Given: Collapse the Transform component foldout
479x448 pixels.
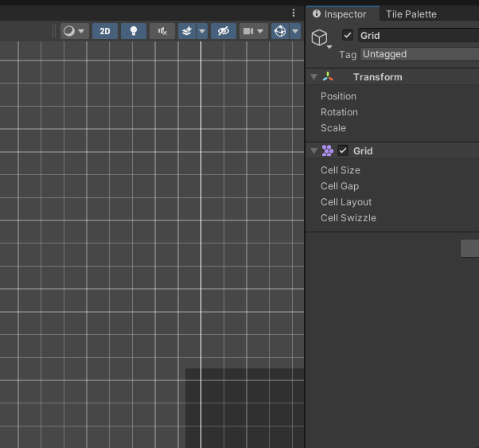Looking at the screenshot, I should click(x=313, y=77).
